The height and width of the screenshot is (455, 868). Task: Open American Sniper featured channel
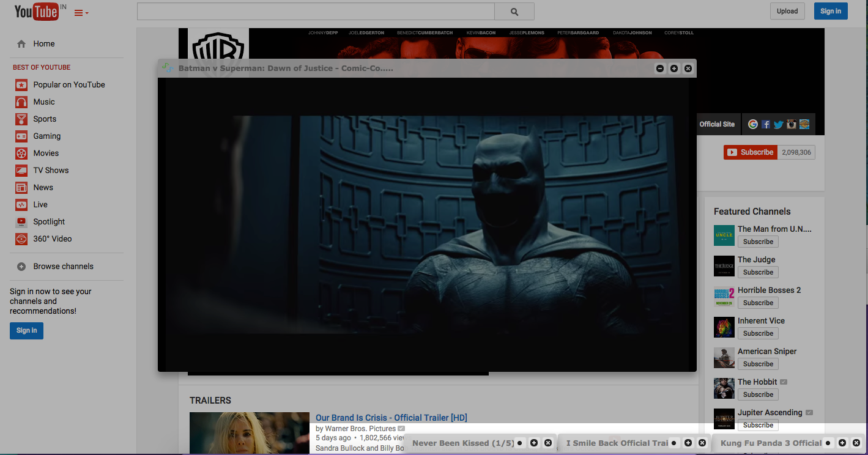(767, 352)
